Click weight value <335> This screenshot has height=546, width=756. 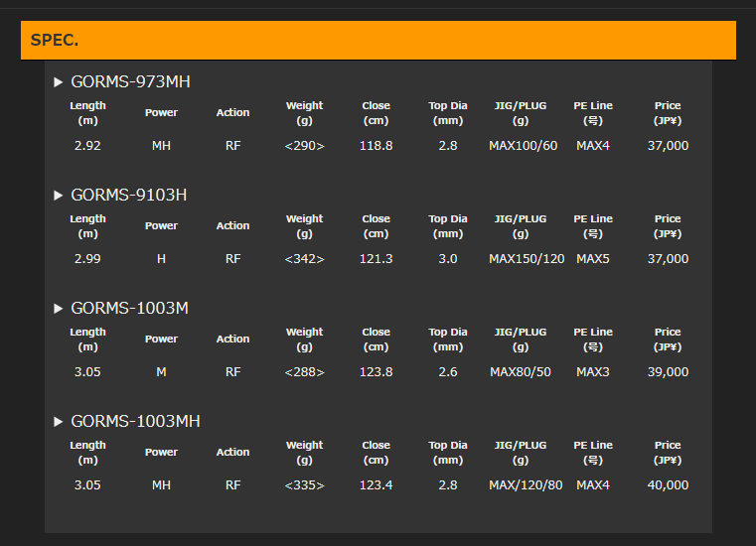point(305,485)
